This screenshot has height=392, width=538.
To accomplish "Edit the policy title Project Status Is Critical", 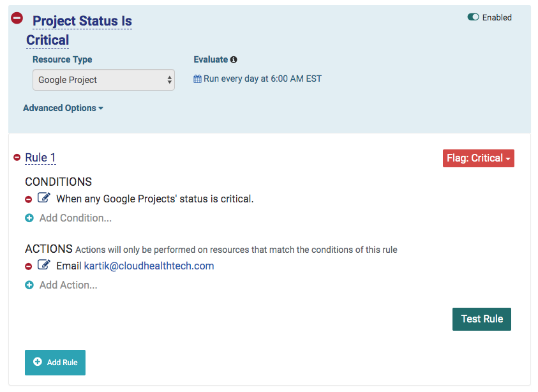I will click(x=82, y=21).
